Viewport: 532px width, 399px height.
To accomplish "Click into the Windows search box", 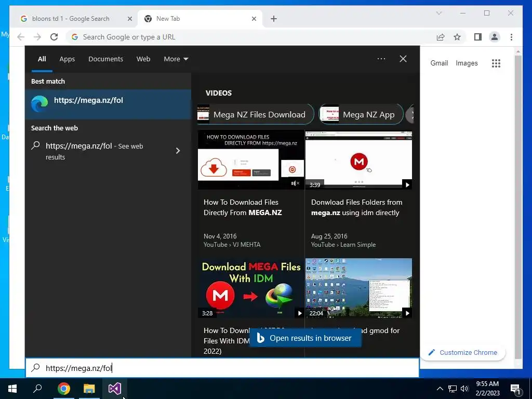I will coord(222,368).
